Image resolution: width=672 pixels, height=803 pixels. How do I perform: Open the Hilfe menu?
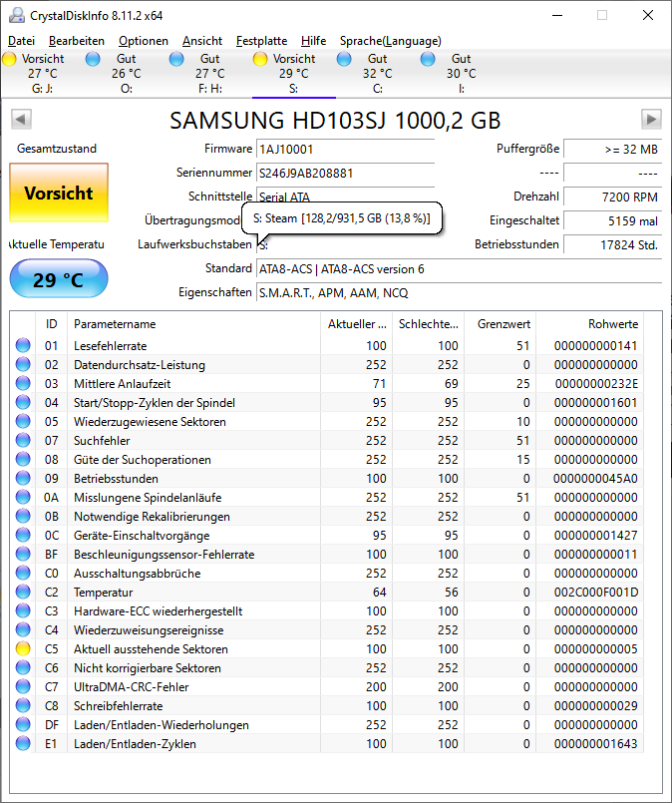[x=313, y=41]
